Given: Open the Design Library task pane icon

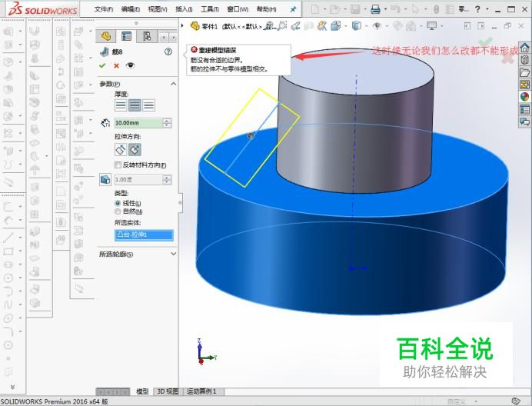Looking at the screenshot, I should (x=525, y=60).
